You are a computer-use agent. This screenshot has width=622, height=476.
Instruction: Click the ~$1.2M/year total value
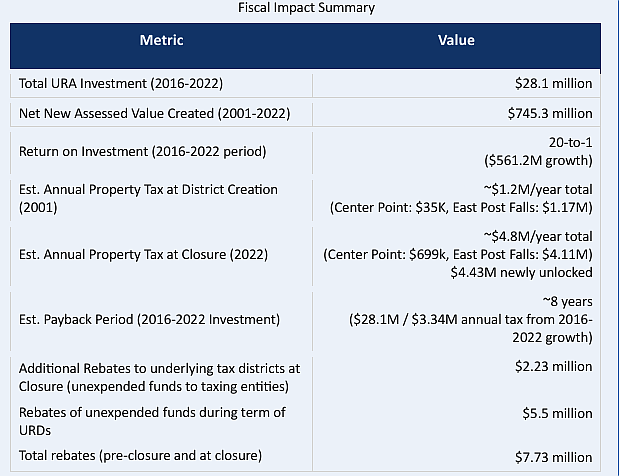coord(538,190)
